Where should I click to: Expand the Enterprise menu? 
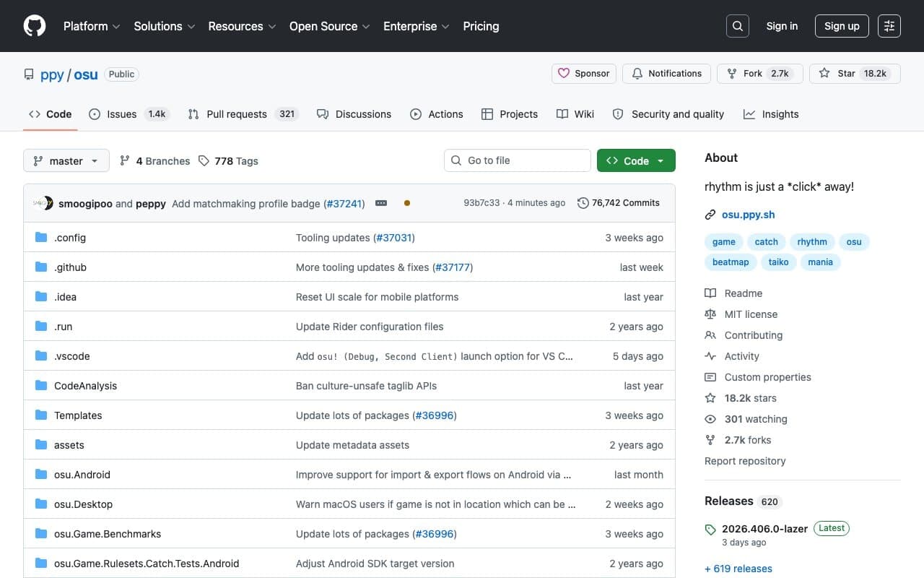click(x=417, y=26)
